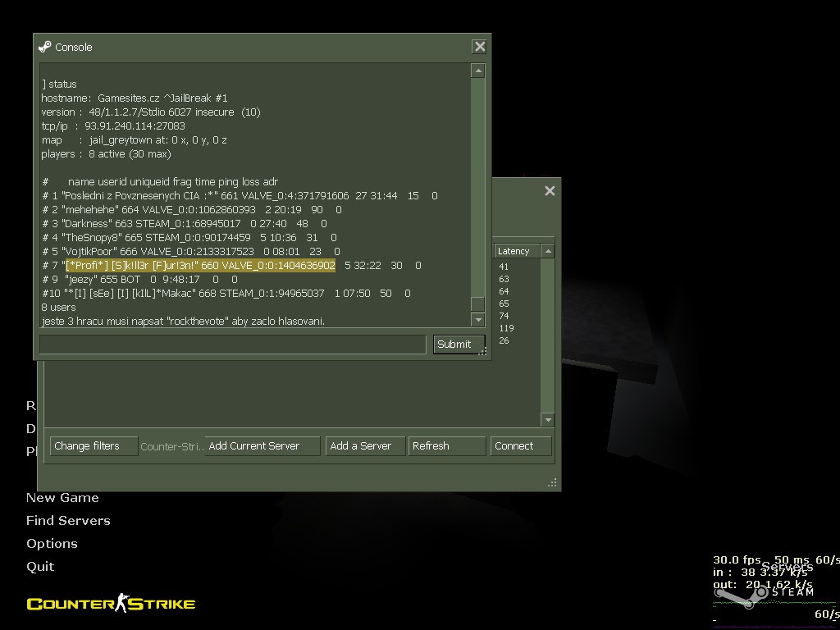Click the rockthevote message line
The image size is (840, 630).
click(183, 322)
